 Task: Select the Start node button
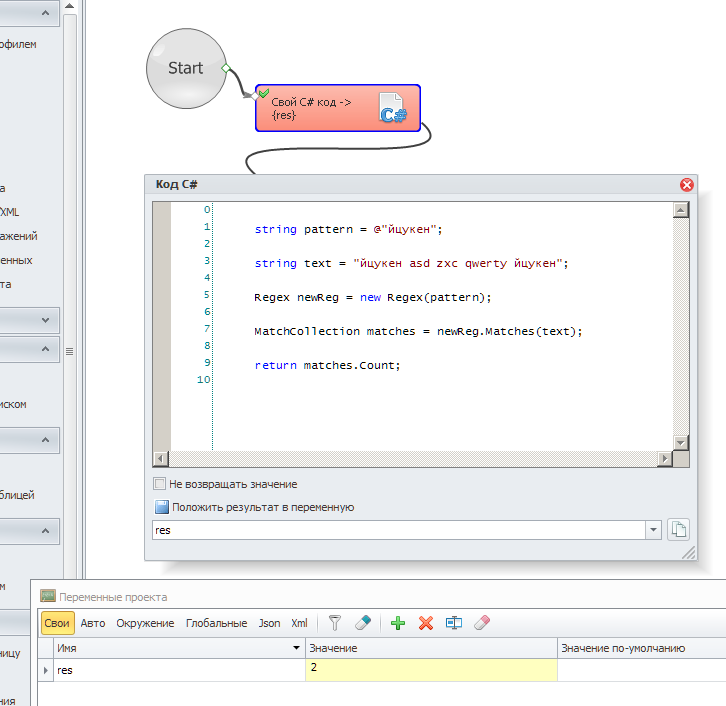point(185,68)
